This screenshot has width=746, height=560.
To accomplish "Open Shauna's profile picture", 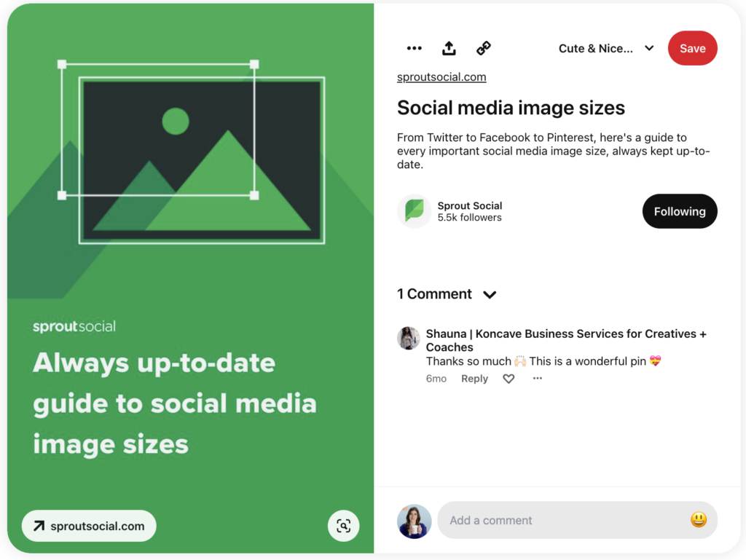I will point(409,338).
